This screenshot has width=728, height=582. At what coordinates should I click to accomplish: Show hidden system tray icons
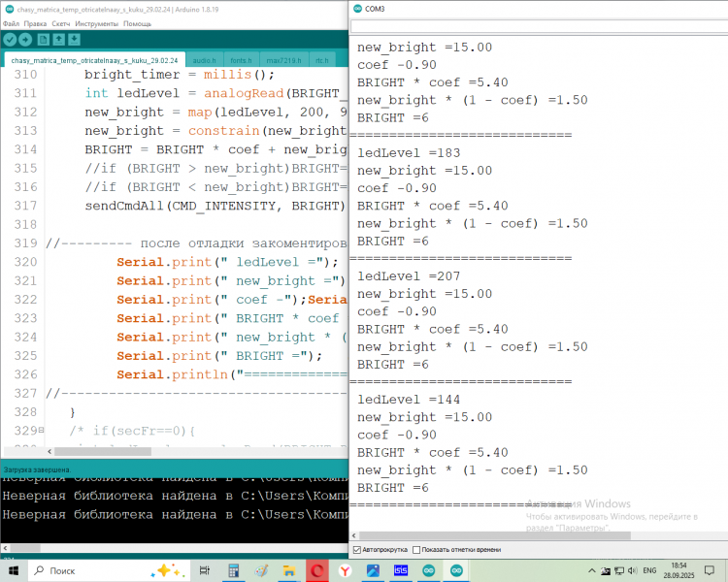[x=590, y=570]
